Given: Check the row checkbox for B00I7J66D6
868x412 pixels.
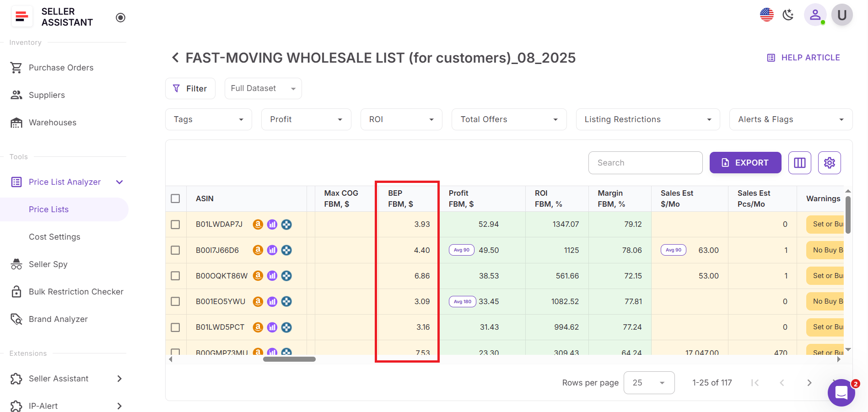Looking at the screenshot, I should [x=175, y=250].
